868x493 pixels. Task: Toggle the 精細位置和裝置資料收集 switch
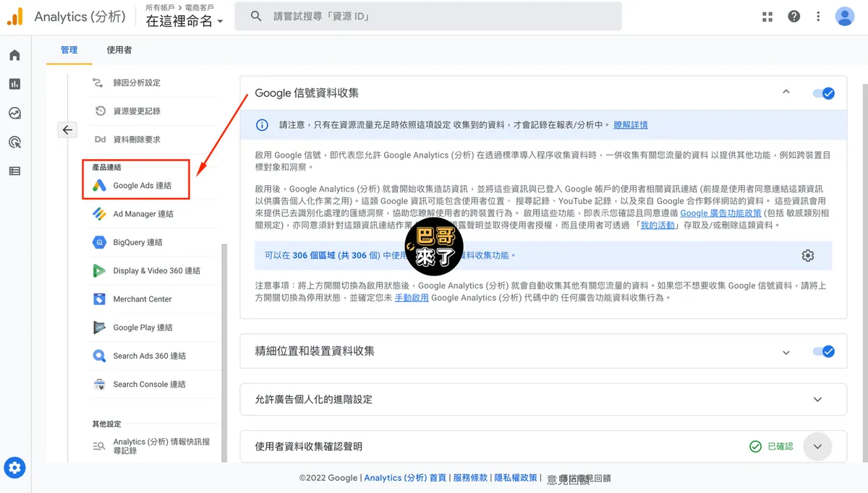(824, 351)
